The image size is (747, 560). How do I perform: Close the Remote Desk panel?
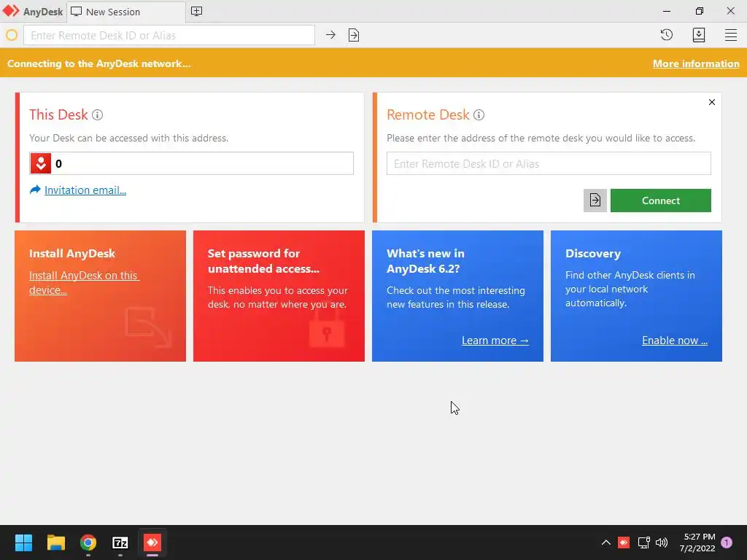712,102
